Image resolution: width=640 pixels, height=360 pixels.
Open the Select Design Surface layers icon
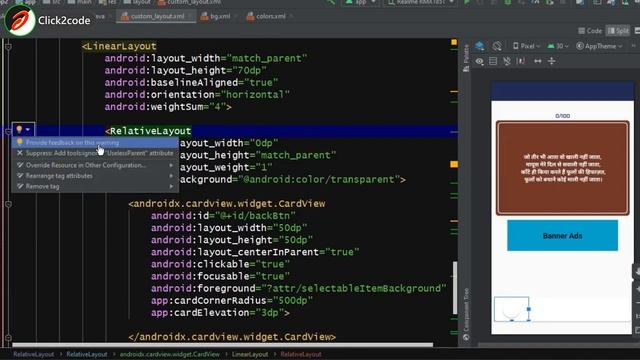click(x=480, y=46)
